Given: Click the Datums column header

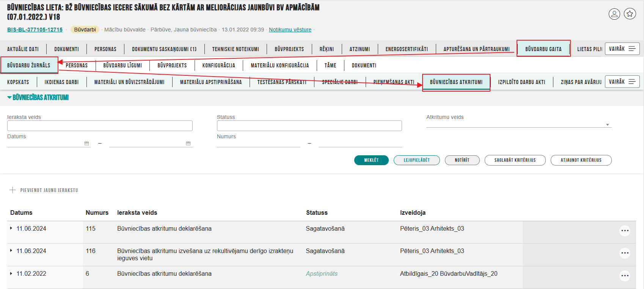Looking at the screenshot, I should click(21, 212).
